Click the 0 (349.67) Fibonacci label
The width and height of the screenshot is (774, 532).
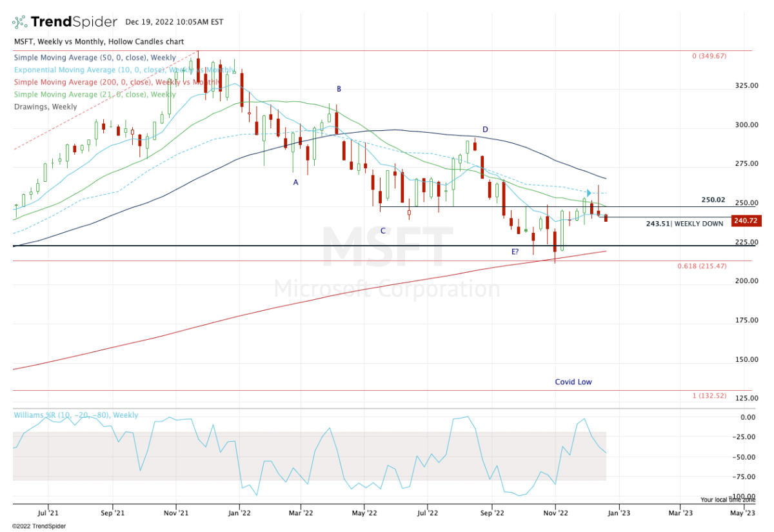[709, 56]
